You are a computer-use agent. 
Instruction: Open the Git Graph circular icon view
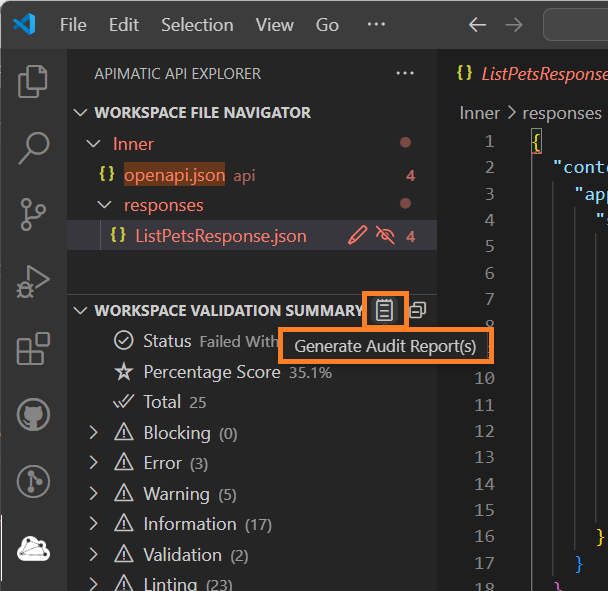[33, 481]
